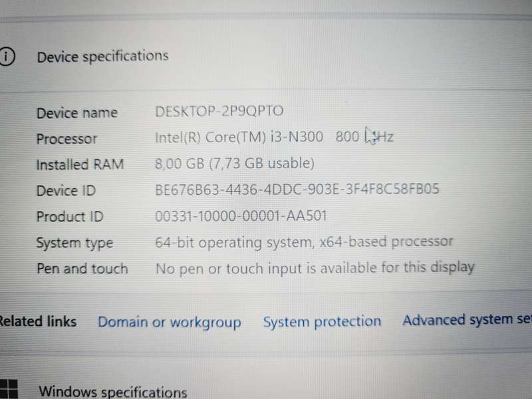The image size is (532, 399).
Task: Click the System type label
Action: 74,243
